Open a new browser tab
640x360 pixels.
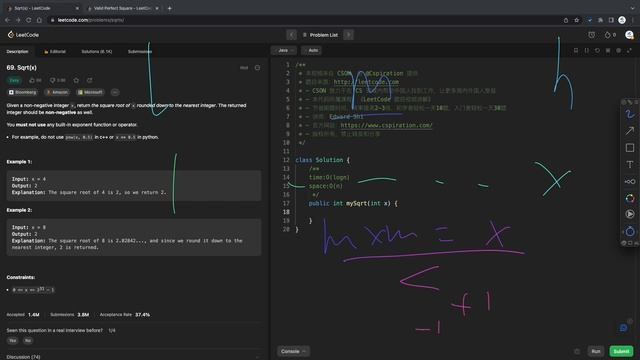point(169,8)
